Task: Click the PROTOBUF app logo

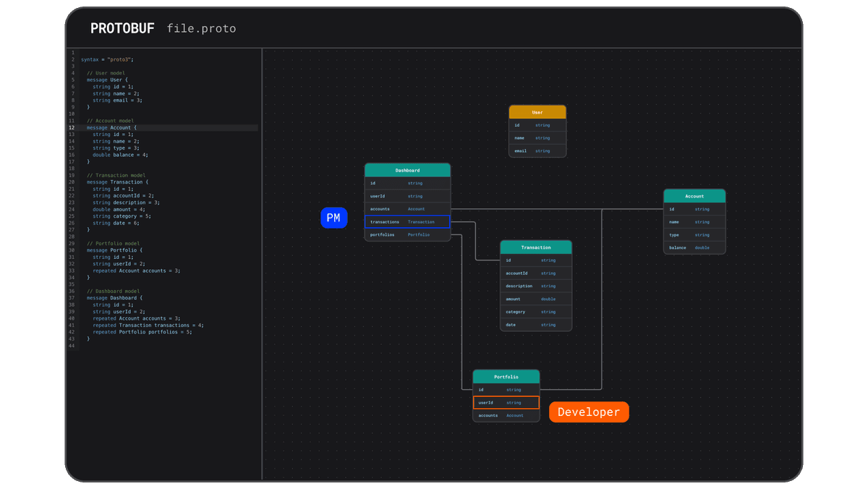Action: tap(122, 28)
